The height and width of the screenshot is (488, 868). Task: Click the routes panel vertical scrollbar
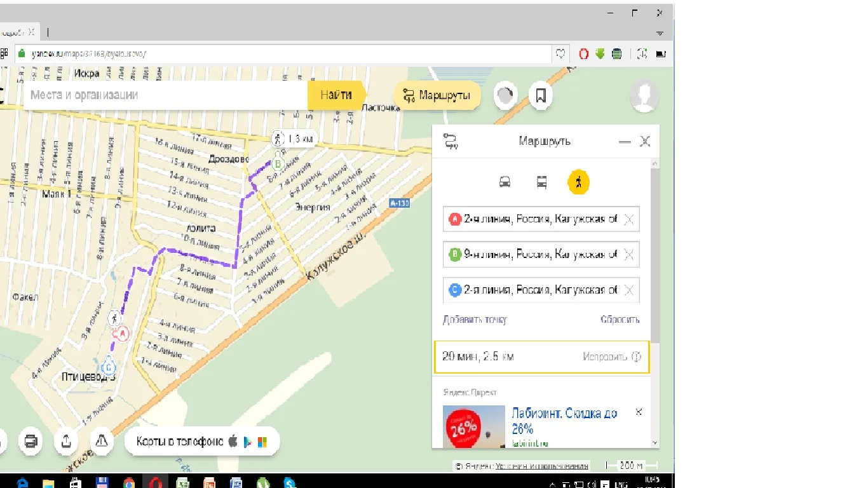(x=655, y=254)
